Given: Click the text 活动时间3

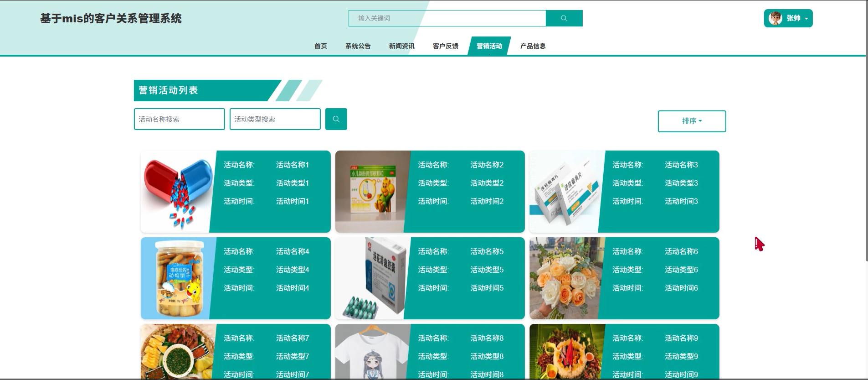Looking at the screenshot, I should coord(681,201).
